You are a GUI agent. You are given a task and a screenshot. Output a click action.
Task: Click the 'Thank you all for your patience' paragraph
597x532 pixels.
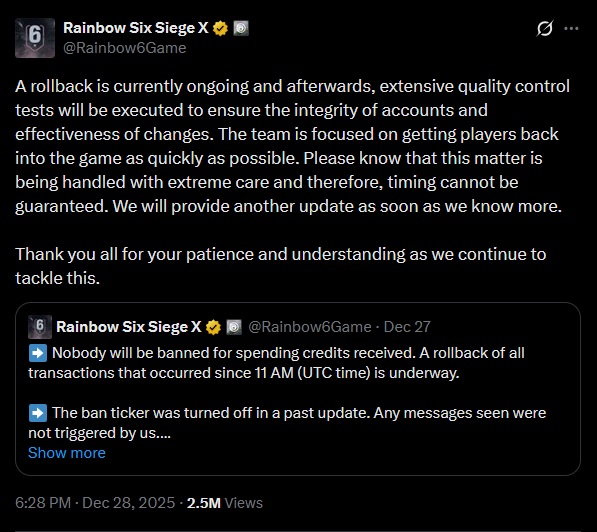(281, 266)
